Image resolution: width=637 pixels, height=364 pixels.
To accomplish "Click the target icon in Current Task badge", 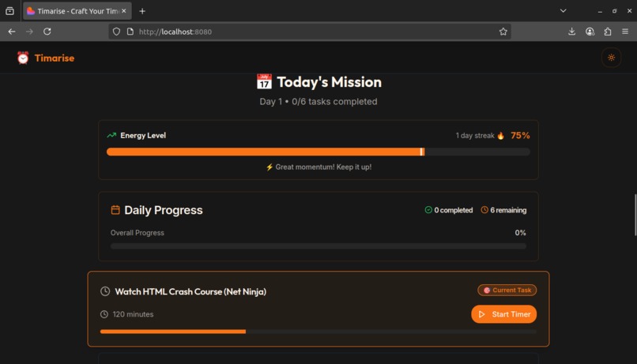I will (487, 290).
